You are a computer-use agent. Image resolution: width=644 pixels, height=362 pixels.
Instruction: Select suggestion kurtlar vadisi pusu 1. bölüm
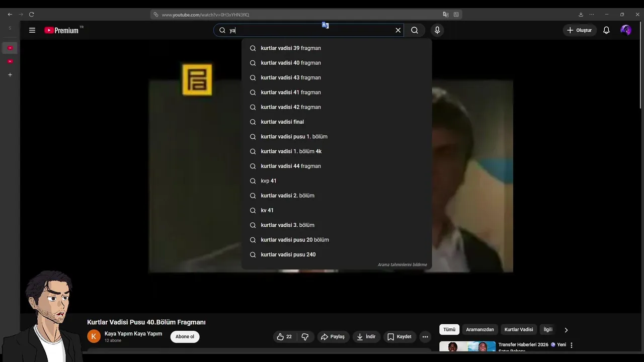(337, 137)
